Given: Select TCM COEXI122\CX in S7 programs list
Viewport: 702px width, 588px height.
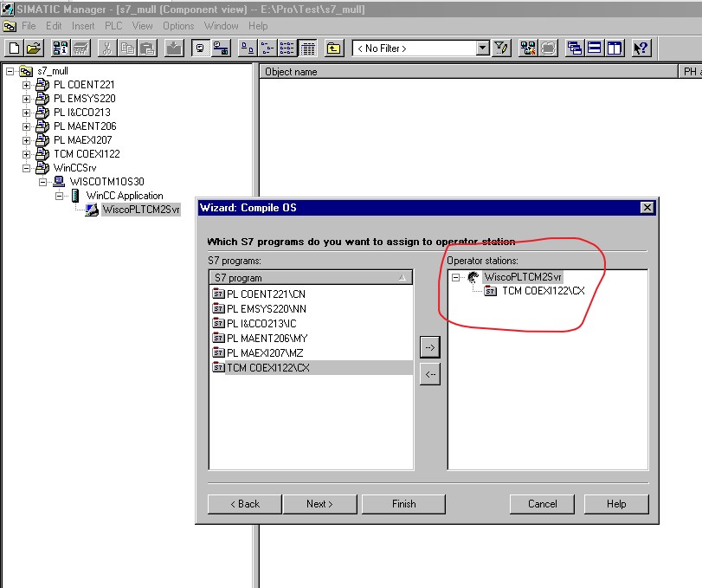Looking at the screenshot, I should [311, 368].
